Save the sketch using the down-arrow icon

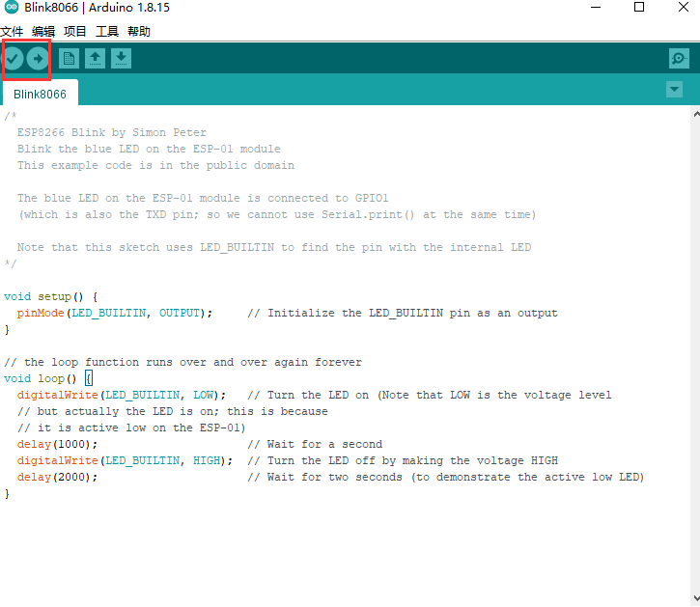121,59
